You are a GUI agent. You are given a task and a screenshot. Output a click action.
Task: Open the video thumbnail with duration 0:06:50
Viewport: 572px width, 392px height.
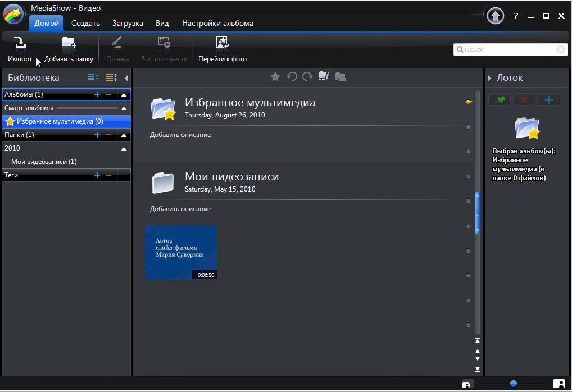180,251
